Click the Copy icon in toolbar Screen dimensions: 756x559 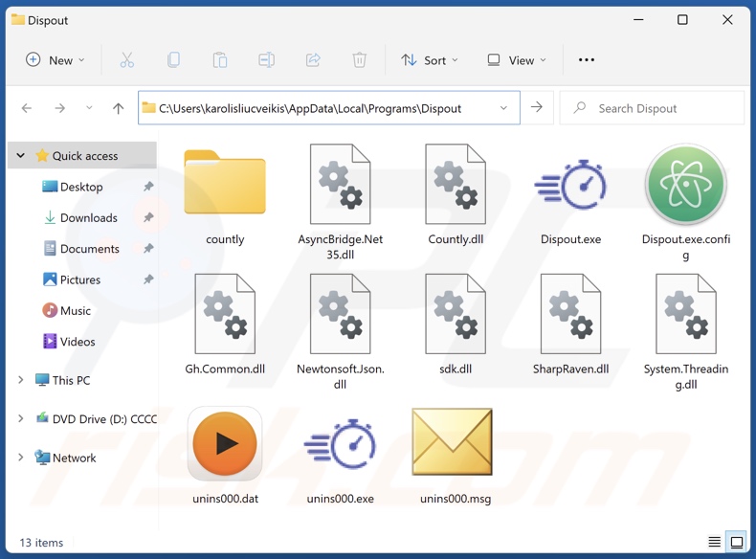pos(173,60)
